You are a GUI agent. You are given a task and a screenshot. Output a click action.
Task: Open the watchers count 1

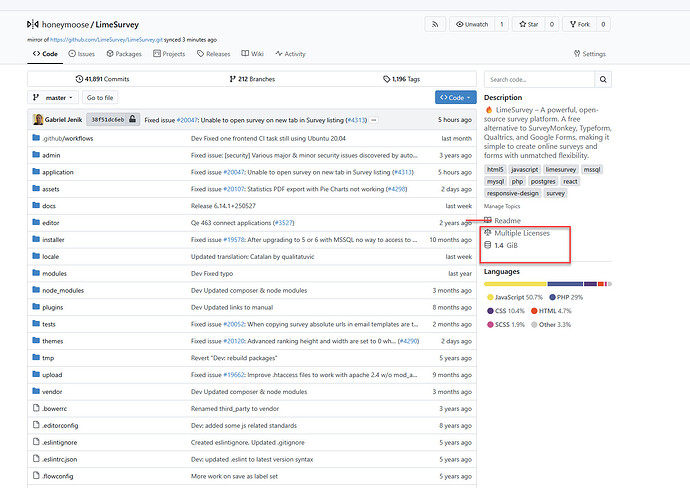(x=502, y=25)
